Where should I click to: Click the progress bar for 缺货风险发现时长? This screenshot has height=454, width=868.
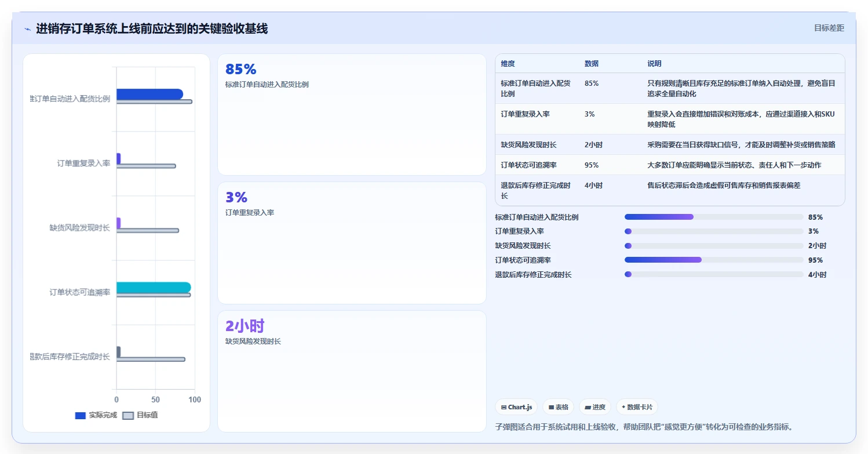click(x=714, y=246)
